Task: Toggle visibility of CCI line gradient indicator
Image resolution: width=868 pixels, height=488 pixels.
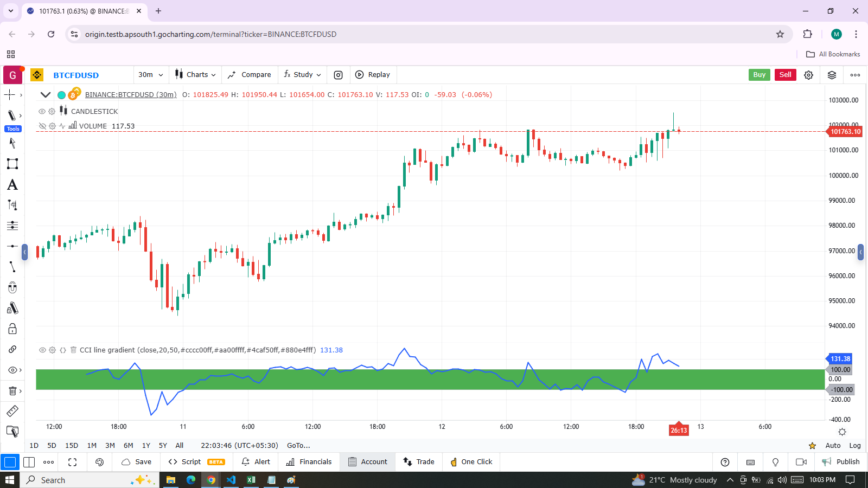Action: (x=42, y=350)
